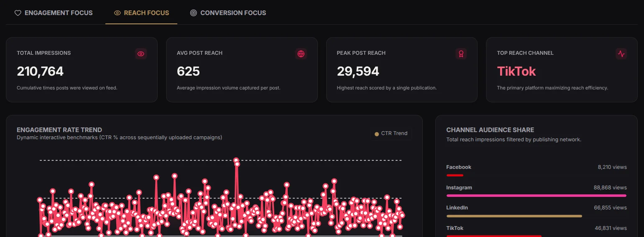Click the Instagram channel label
The image size is (644, 237).
click(x=459, y=188)
